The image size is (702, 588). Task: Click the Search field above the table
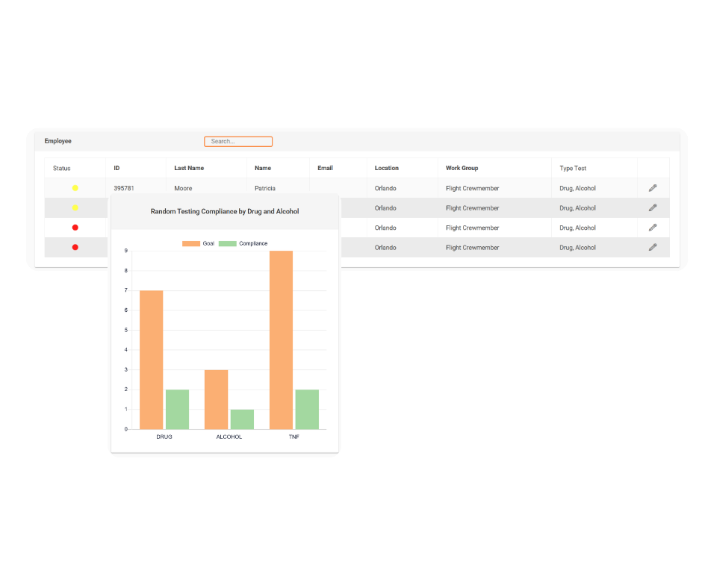point(238,141)
